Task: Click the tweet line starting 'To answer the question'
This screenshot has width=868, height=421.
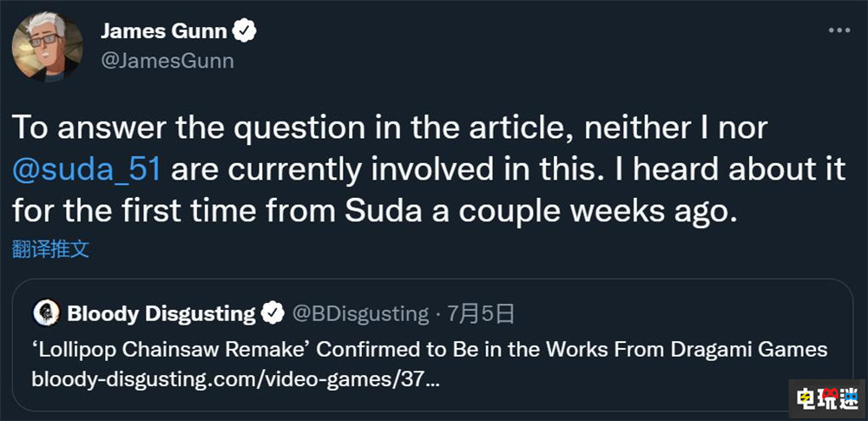Action: (391, 127)
